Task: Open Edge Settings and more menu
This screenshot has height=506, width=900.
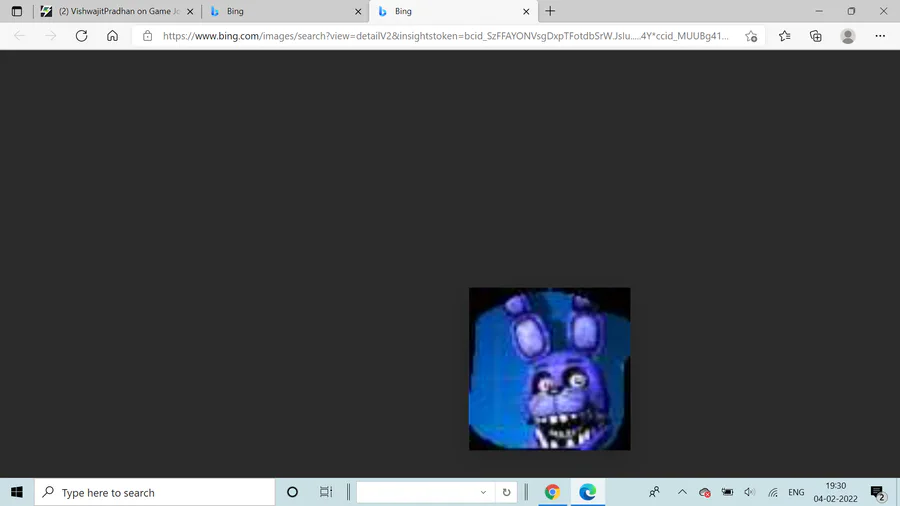Action: [880, 36]
